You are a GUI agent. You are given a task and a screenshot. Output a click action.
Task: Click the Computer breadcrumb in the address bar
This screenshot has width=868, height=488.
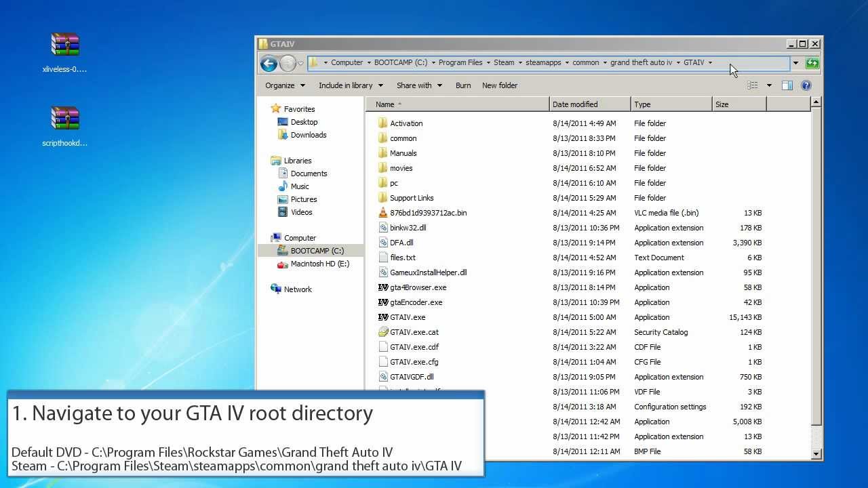[347, 62]
